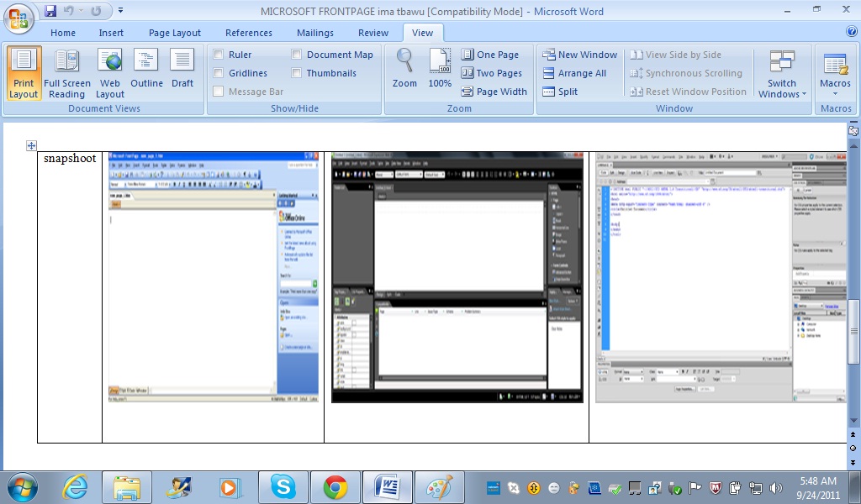Click the Macros icon
Image resolution: width=861 pixels, height=504 pixels.
835,64
